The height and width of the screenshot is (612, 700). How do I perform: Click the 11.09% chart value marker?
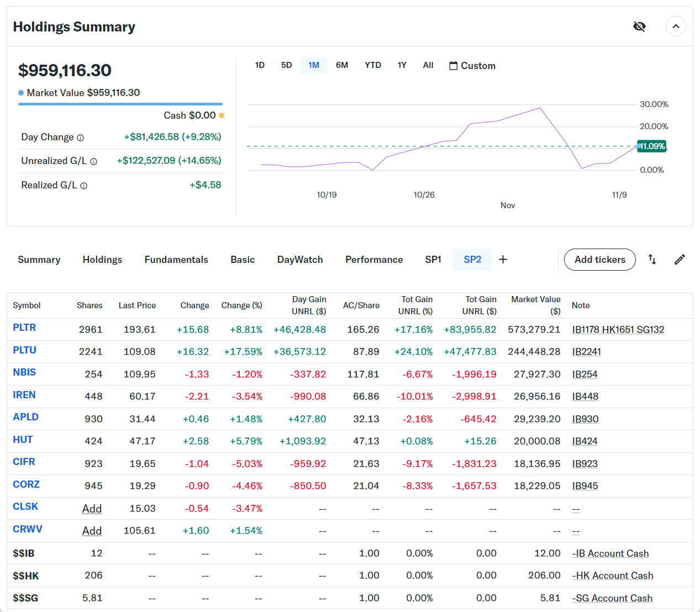(652, 146)
